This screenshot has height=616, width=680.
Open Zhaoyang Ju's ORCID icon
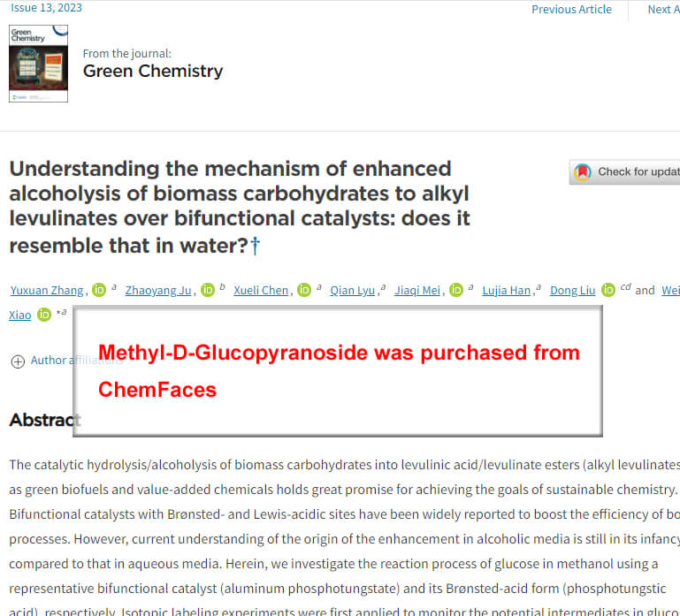pyautogui.click(x=208, y=290)
